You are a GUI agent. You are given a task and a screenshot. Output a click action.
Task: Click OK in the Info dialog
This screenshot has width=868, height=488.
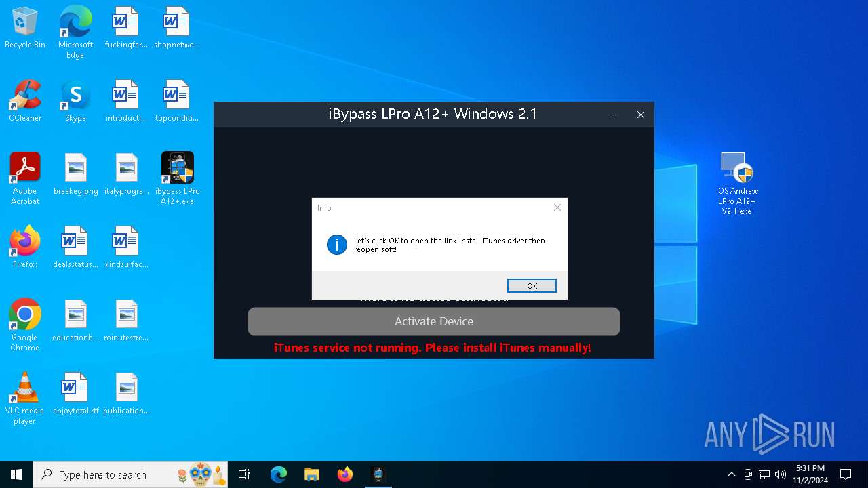pyautogui.click(x=532, y=286)
